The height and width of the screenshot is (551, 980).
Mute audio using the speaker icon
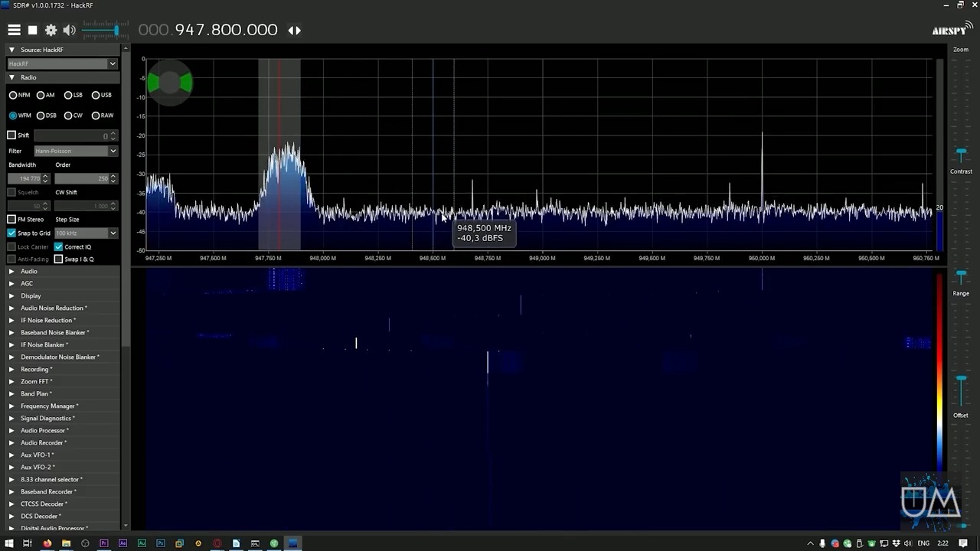(x=69, y=30)
